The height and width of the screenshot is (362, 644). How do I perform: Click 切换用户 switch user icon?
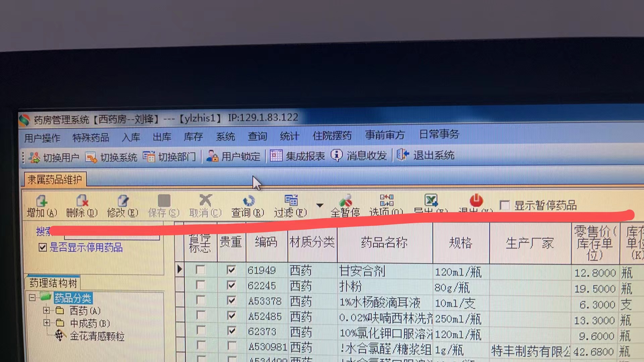pyautogui.click(x=34, y=157)
